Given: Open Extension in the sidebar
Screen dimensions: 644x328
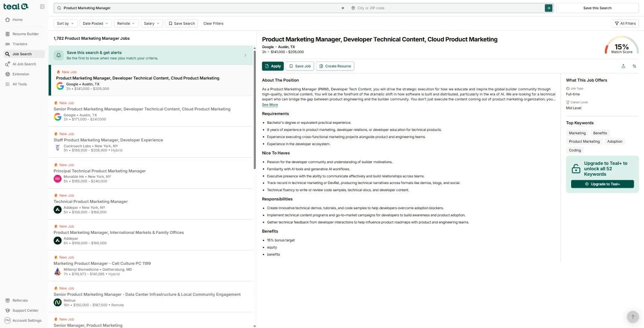Looking at the screenshot, I should point(23,74).
